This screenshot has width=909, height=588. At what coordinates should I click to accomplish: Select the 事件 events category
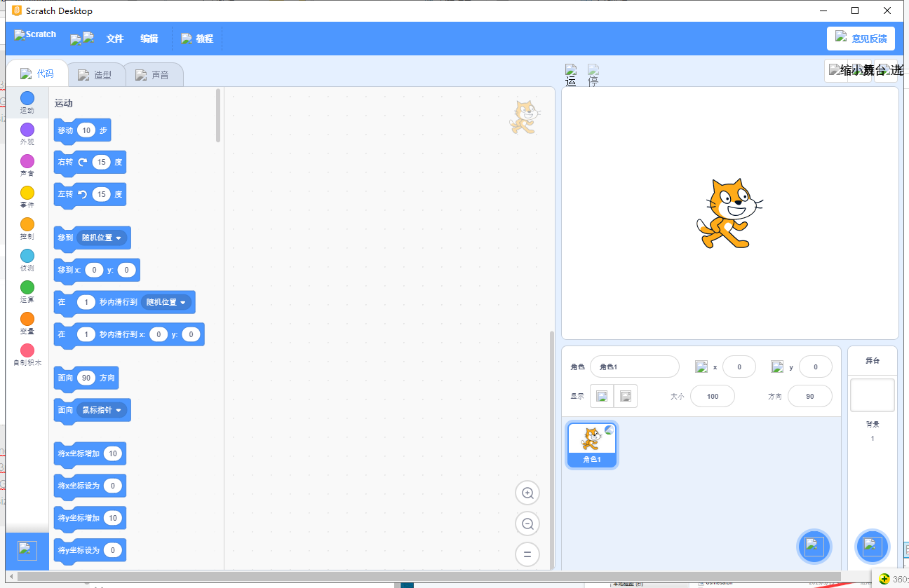[x=27, y=197]
